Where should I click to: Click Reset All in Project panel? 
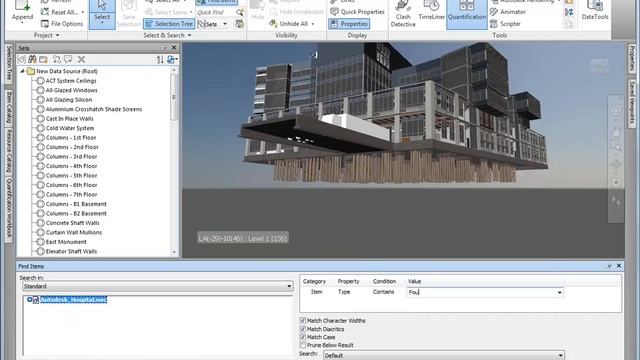(62, 12)
